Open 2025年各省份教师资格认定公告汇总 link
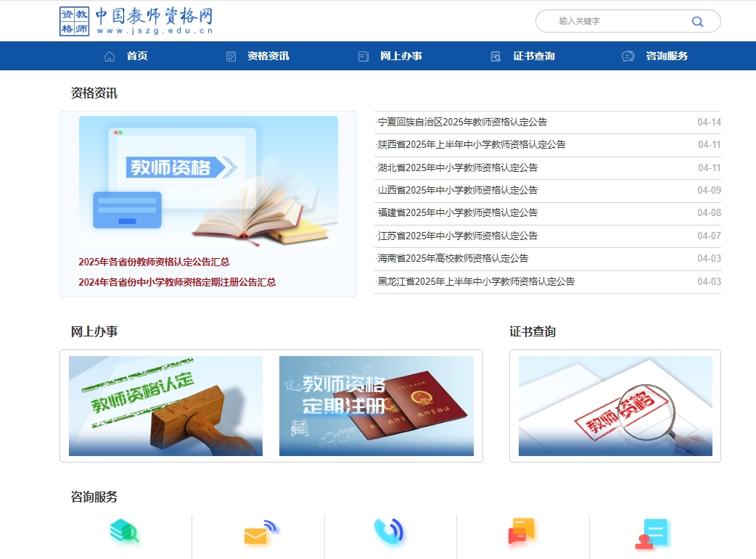The width and height of the screenshot is (756, 559). (x=154, y=262)
